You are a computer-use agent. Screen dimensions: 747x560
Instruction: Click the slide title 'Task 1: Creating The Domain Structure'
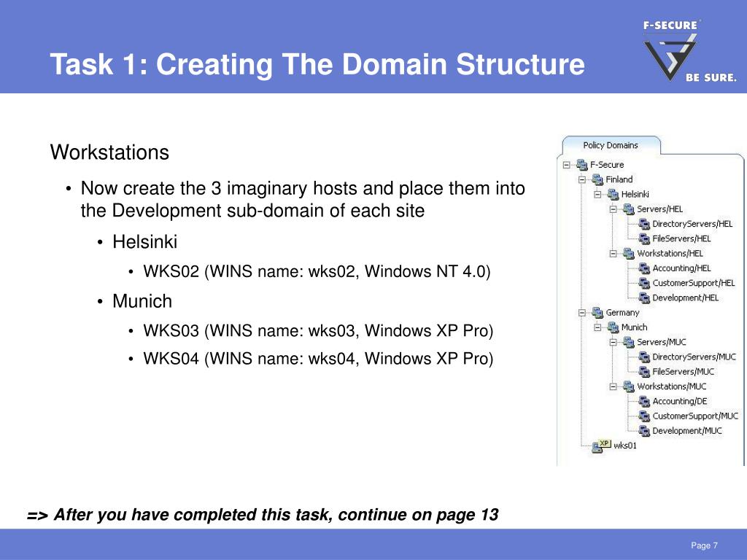tap(317, 64)
